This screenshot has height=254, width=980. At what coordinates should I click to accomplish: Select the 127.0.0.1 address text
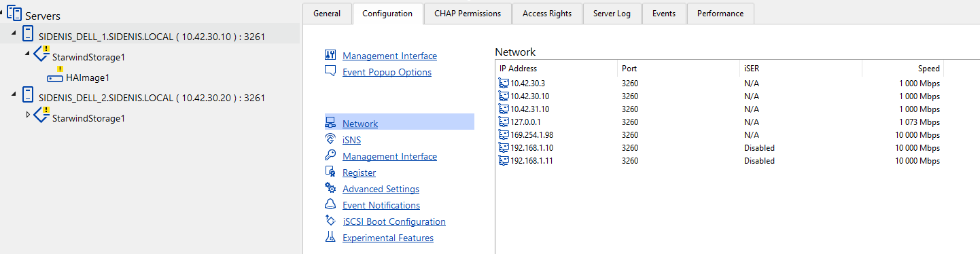pos(526,122)
